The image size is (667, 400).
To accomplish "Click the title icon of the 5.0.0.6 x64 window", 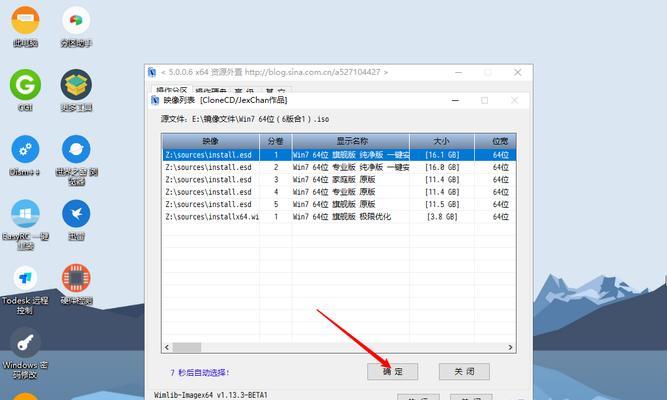I will (x=152, y=72).
